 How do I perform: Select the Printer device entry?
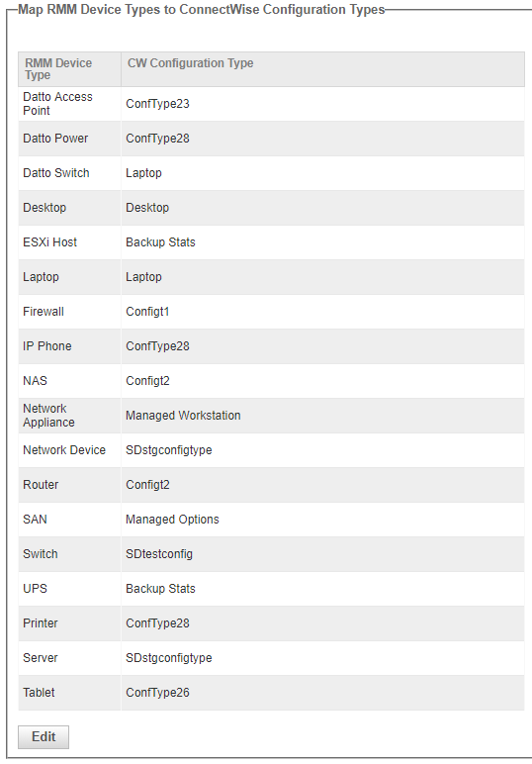41,622
